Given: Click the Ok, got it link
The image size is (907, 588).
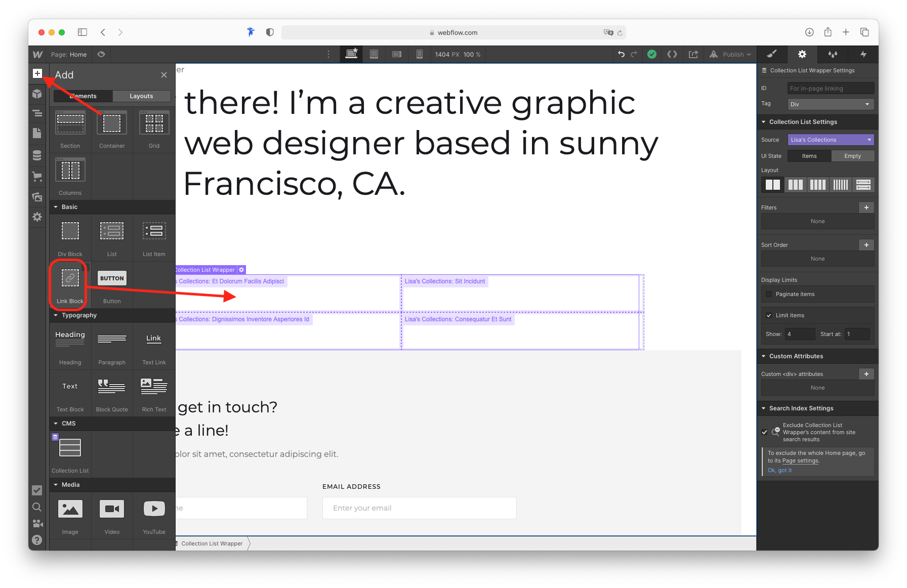Looking at the screenshot, I should [780, 470].
